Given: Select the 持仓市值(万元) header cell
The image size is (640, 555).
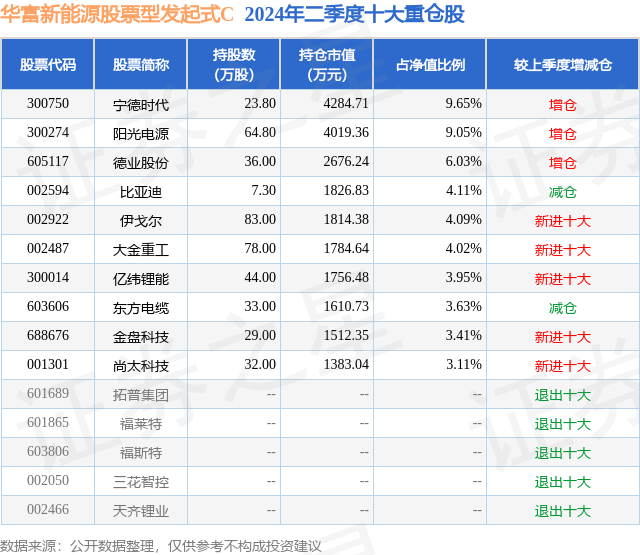Looking at the screenshot, I should click(327, 64).
